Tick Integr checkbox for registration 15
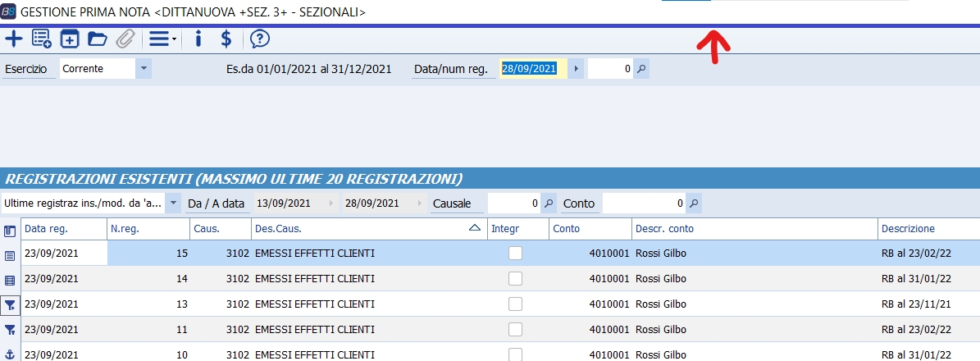This screenshot has height=361, width=980. pyautogui.click(x=515, y=253)
